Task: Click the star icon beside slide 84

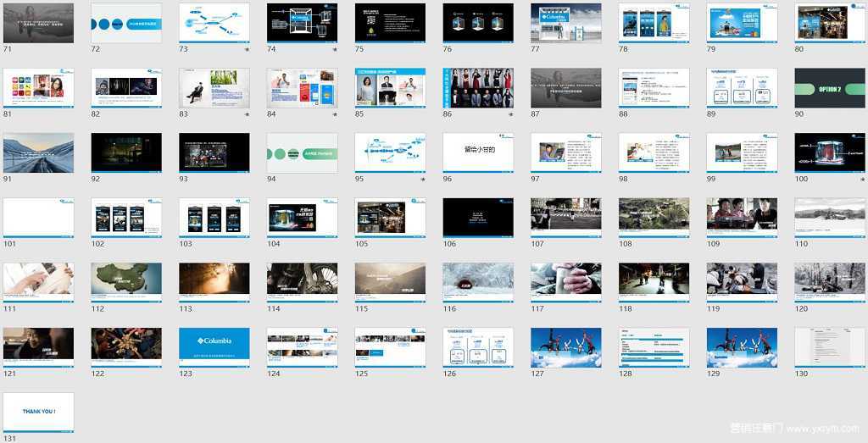Action: click(x=335, y=114)
